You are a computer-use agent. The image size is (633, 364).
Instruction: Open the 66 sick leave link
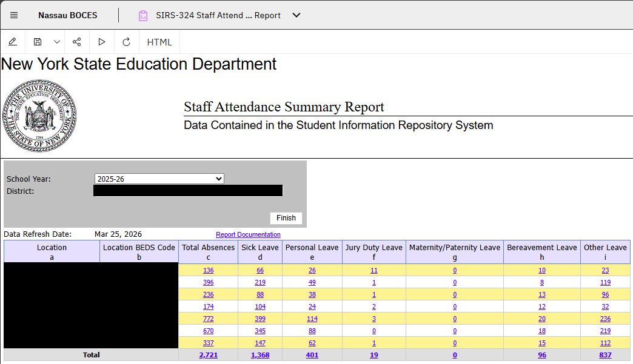[x=260, y=271]
